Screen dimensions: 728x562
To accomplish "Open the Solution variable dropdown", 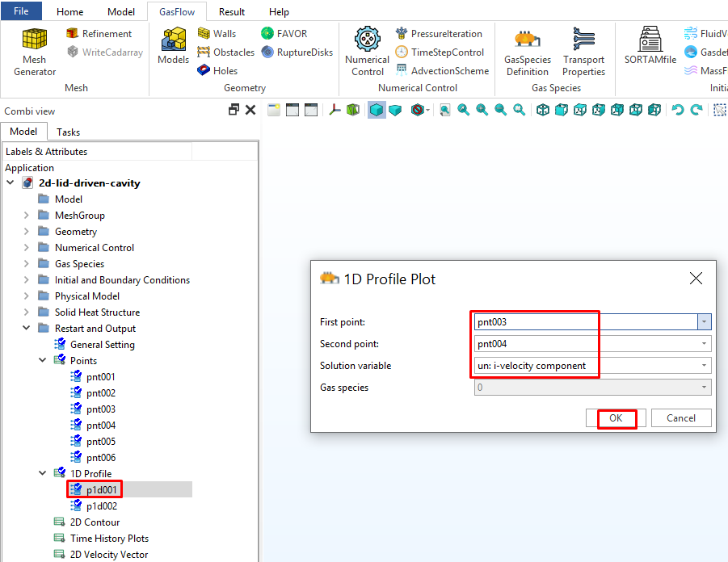I will 705,366.
